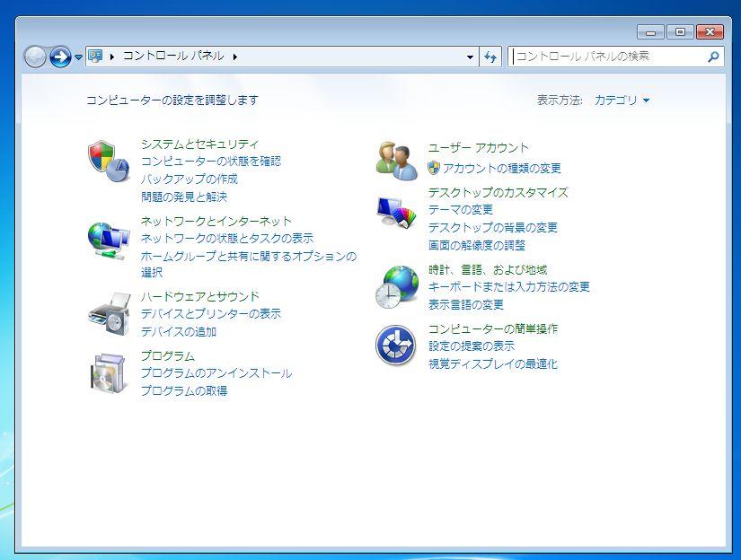Open the カテゴリ view mode dropdown
The width and height of the screenshot is (741, 560).
coord(622,101)
